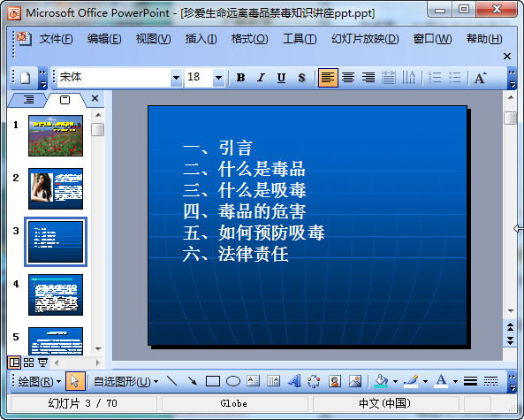The height and width of the screenshot is (420, 524).
Task: Toggle numbered list
Action: coord(435,78)
